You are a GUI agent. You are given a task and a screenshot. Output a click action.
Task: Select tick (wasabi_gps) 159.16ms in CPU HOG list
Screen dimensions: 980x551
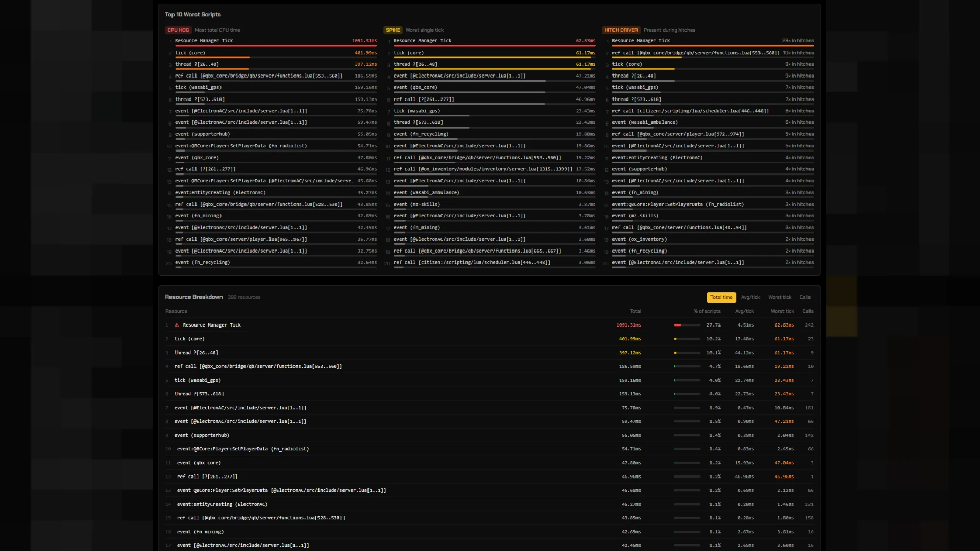pos(272,89)
